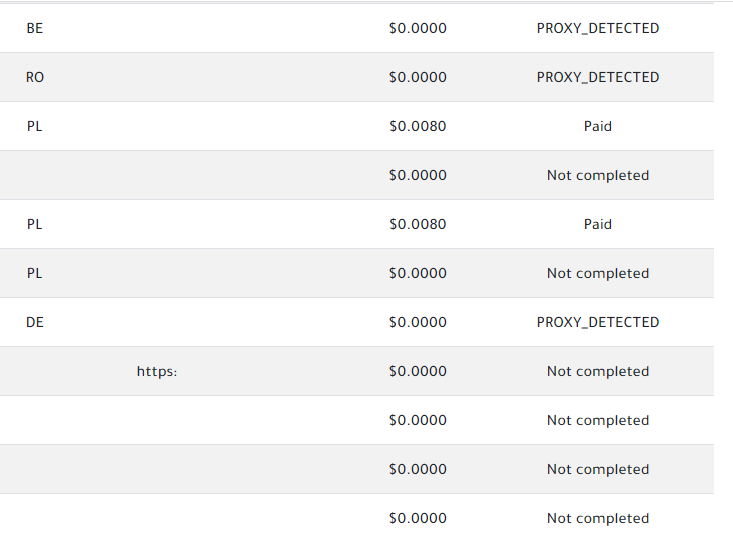Click PROXY_DETECTED status in the DE row
The width and height of the screenshot is (733, 540).
598,322
